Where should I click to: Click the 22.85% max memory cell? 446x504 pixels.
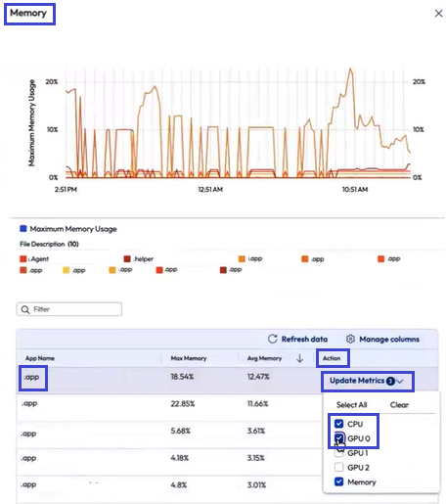[x=183, y=404]
